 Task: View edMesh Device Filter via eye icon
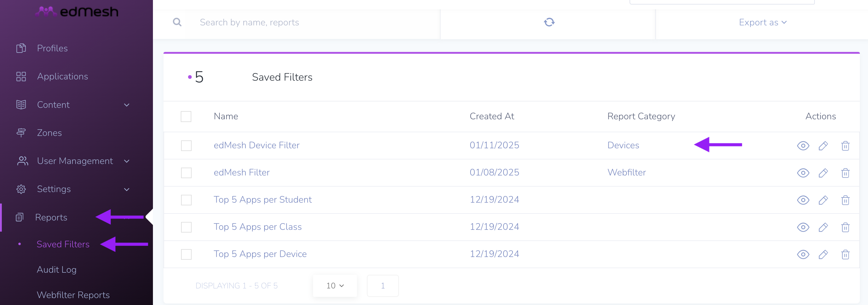coord(803,146)
